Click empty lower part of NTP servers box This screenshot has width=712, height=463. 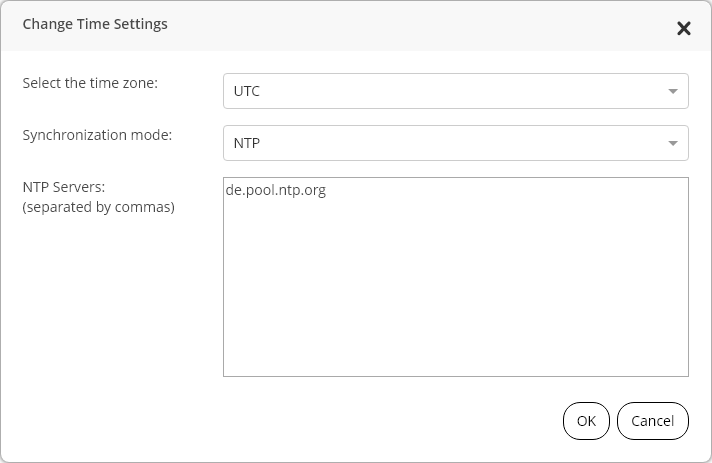coord(456,318)
